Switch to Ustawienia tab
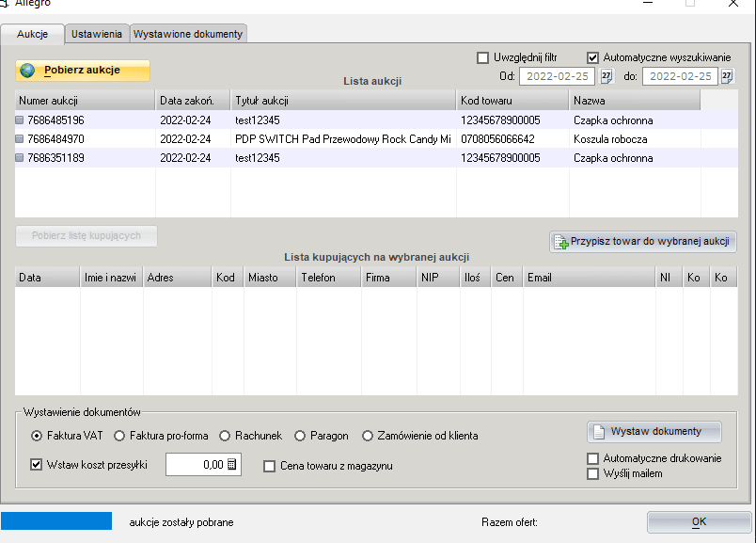 click(97, 34)
